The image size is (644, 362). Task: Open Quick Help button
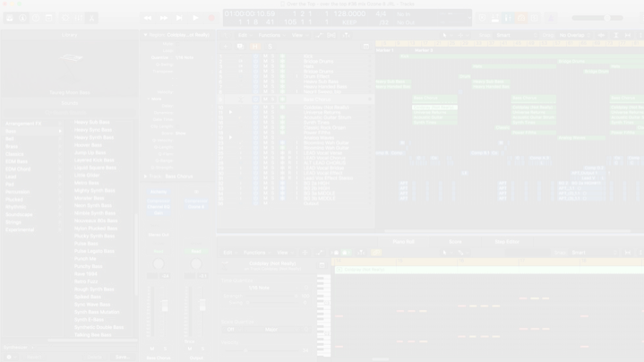point(36,18)
